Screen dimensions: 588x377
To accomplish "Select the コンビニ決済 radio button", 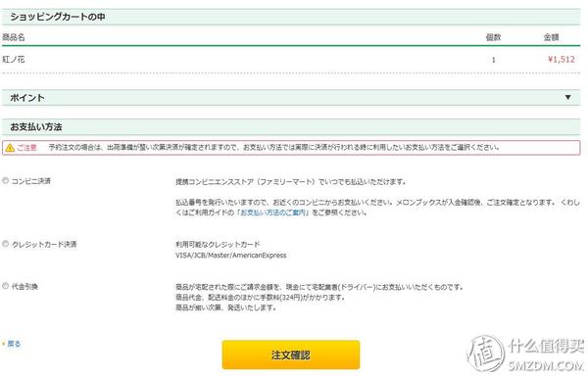I will [5, 180].
